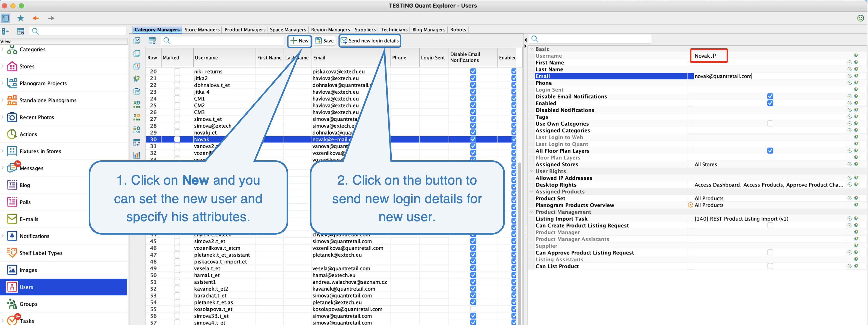Click the New user button

[x=299, y=41]
